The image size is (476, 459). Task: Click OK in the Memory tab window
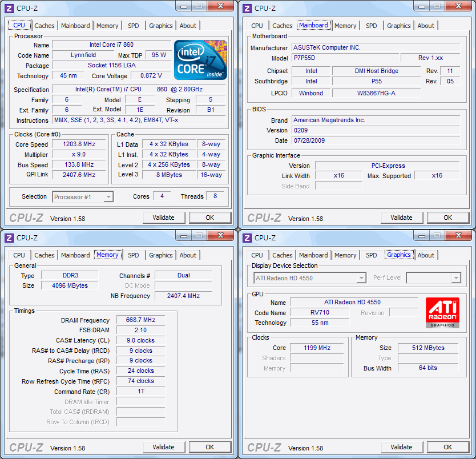tap(210, 447)
